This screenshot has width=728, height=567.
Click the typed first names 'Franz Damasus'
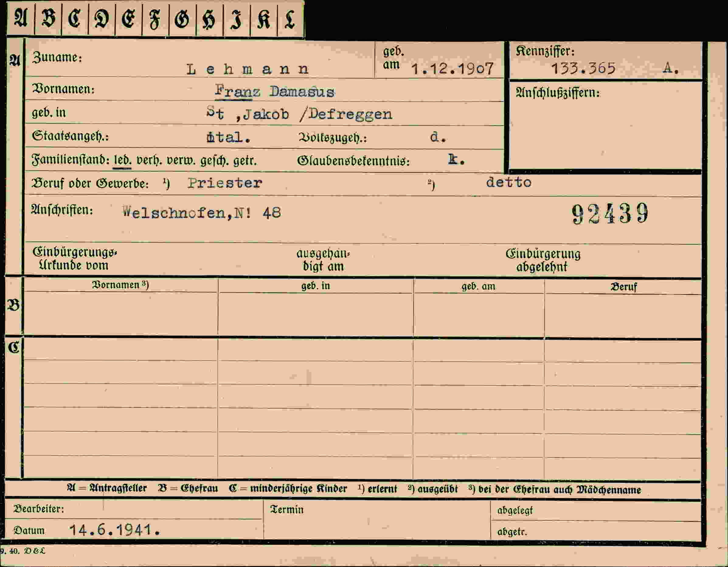tap(274, 91)
